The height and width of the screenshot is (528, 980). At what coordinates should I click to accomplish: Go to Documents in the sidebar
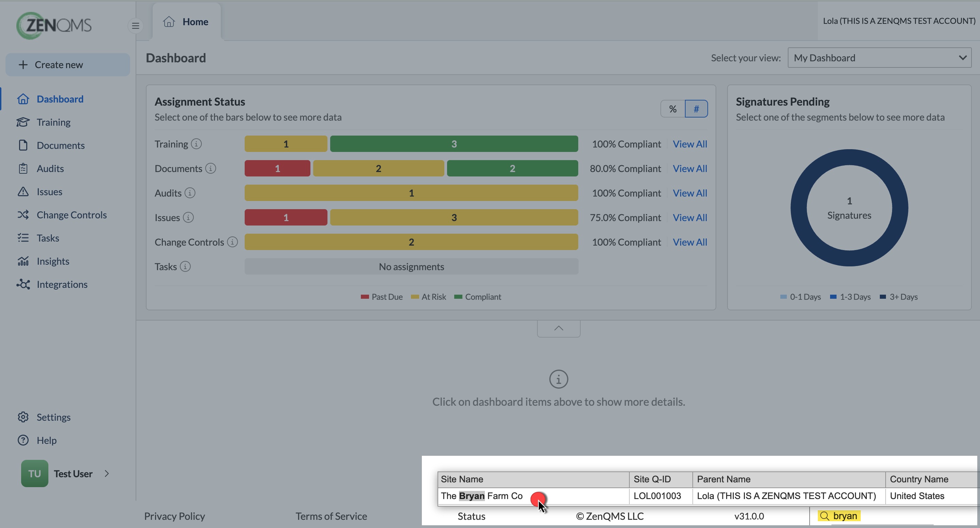61,145
